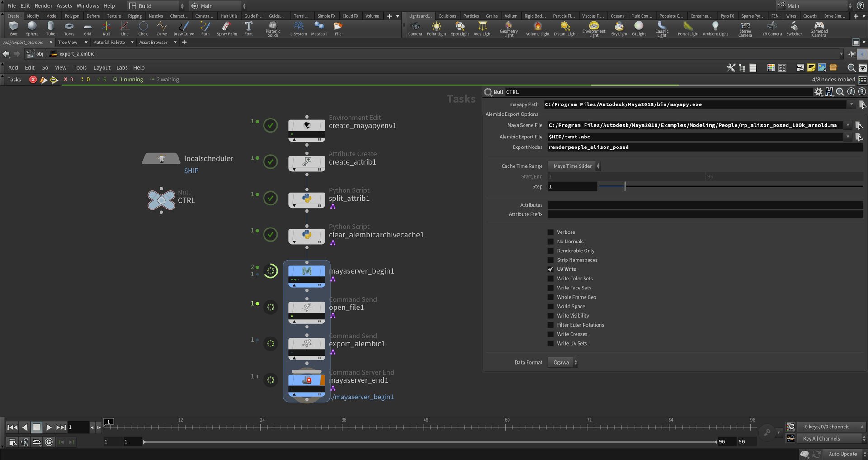Open the network path history dropdown
Image resolution: width=868 pixels, height=460 pixels.
tap(841, 54)
